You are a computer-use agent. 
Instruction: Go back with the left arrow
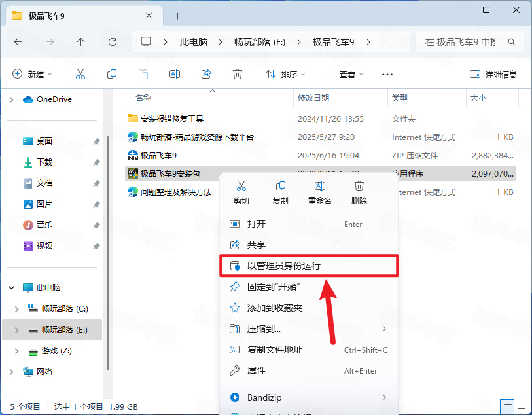tap(18, 42)
